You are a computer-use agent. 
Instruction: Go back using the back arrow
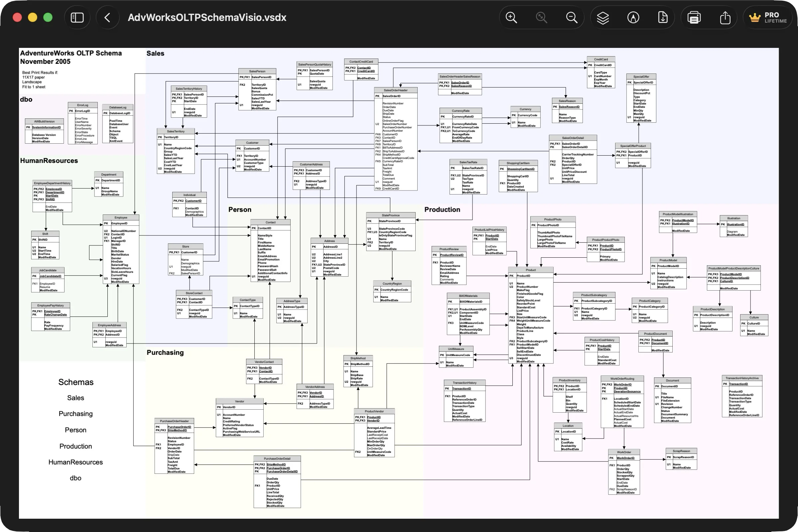point(107,17)
